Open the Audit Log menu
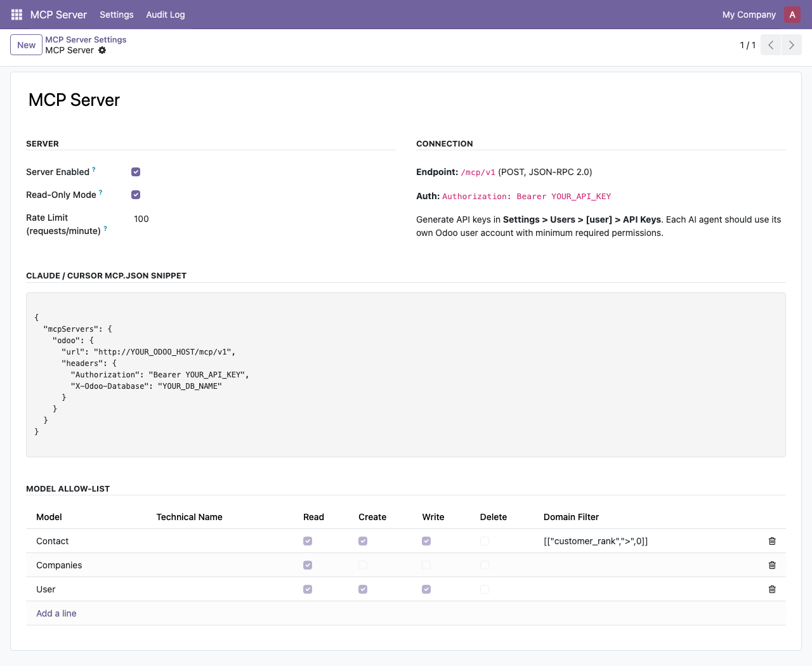The image size is (812, 666). tap(166, 15)
